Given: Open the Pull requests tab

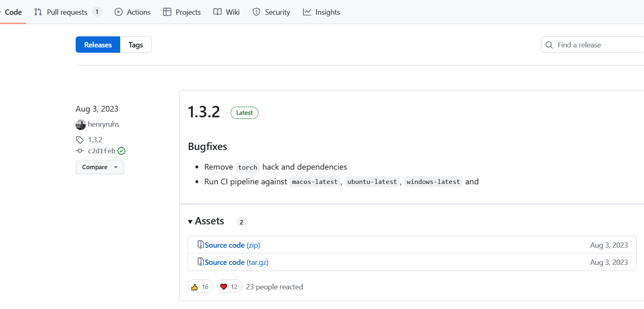Looking at the screenshot, I should click(67, 12).
